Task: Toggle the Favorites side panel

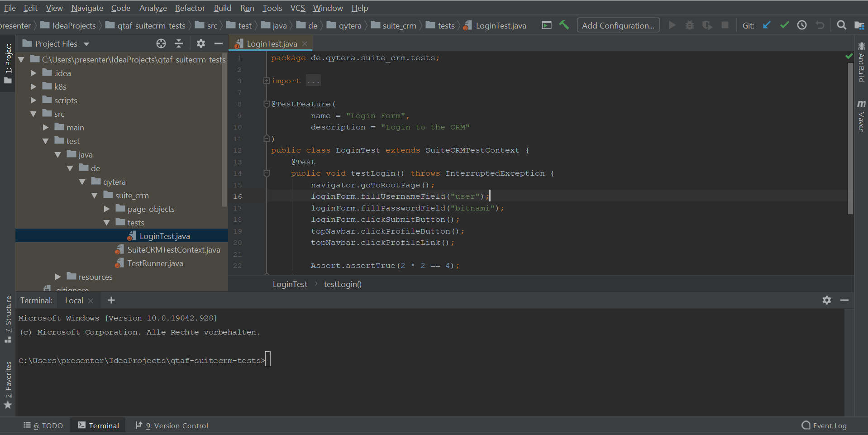Action: [8, 385]
